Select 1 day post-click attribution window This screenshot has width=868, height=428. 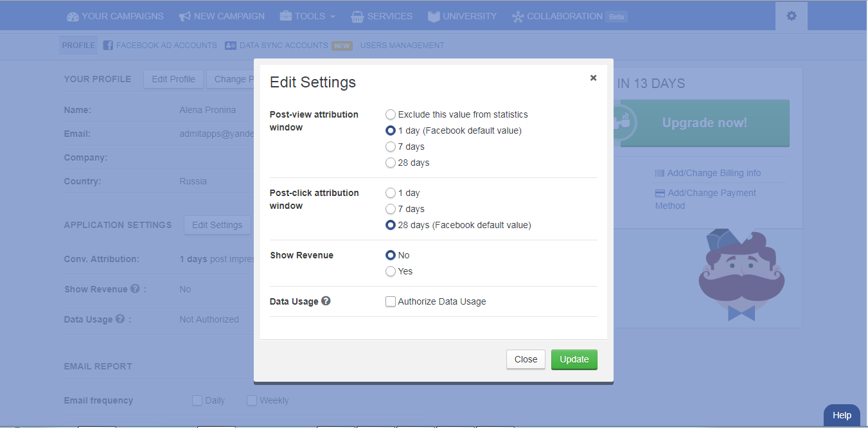[x=391, y=193]
